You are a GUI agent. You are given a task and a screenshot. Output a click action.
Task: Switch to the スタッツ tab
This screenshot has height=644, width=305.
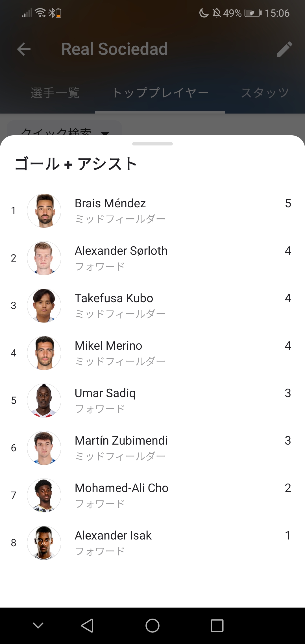click(x=265, y=93)
